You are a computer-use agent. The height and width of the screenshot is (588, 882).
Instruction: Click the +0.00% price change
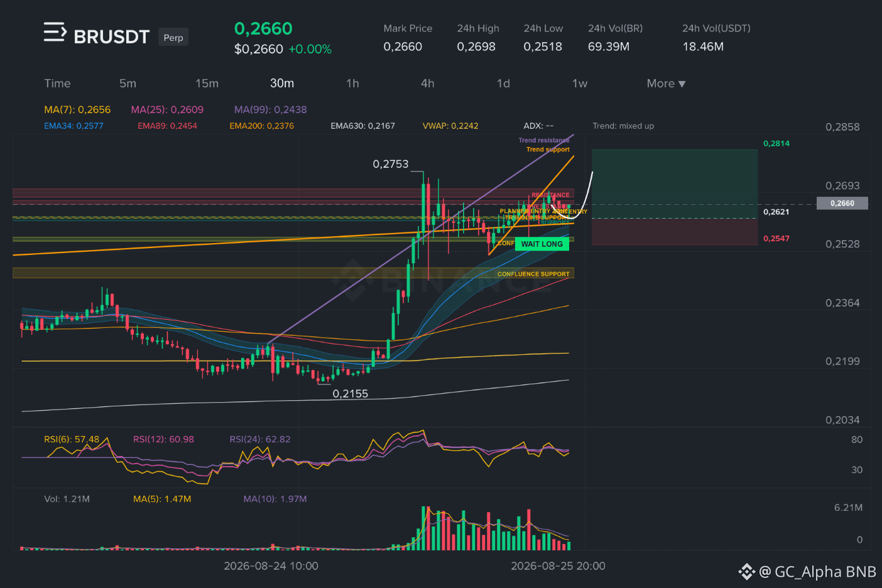[x=310, y=49]
